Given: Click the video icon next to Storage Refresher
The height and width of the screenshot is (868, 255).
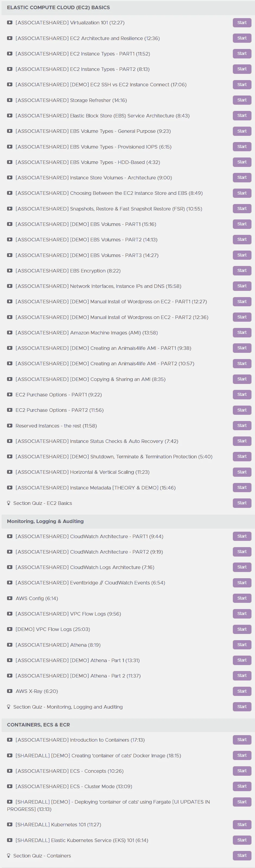Looking at the screenshot, I should pyautogui.click(x=10, y=100).
